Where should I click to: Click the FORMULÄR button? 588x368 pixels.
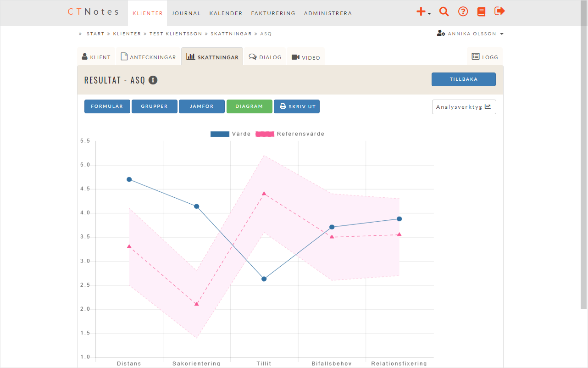107,106
